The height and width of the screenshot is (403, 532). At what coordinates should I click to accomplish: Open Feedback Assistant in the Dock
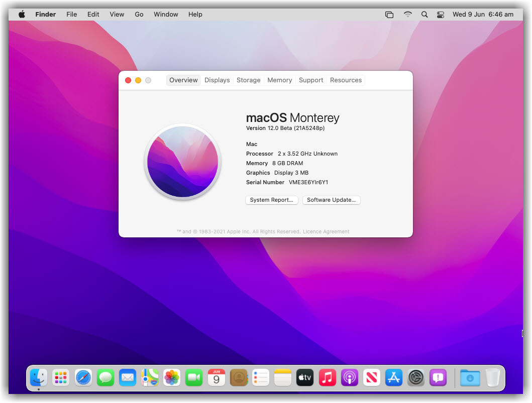click(439, 377)
